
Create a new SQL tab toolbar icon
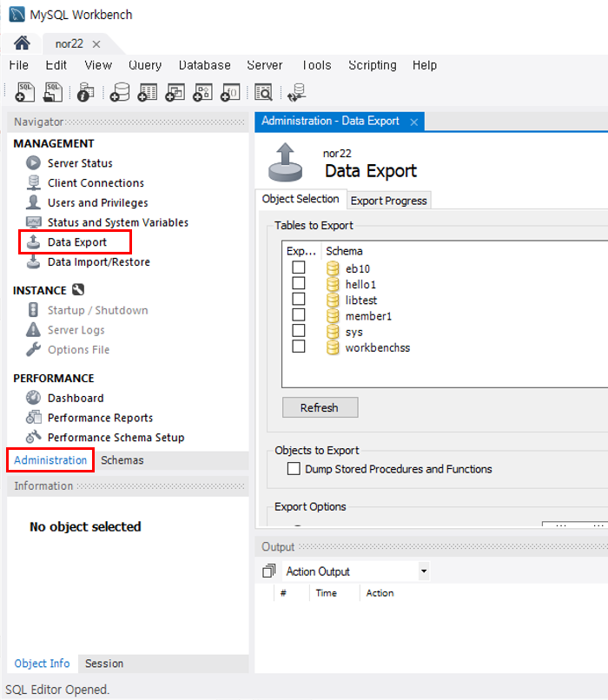click(x=24, y=92)
